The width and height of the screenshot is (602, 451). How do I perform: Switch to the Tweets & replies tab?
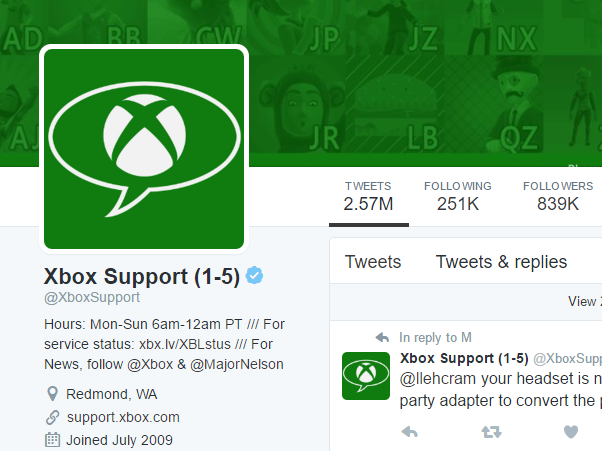(501, 262)
